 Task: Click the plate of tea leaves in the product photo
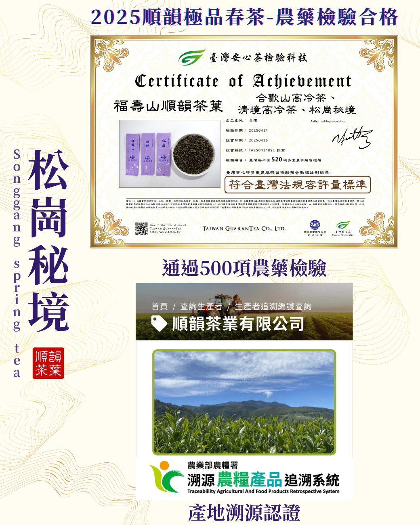pyautogui.click(x=193, y=155)
